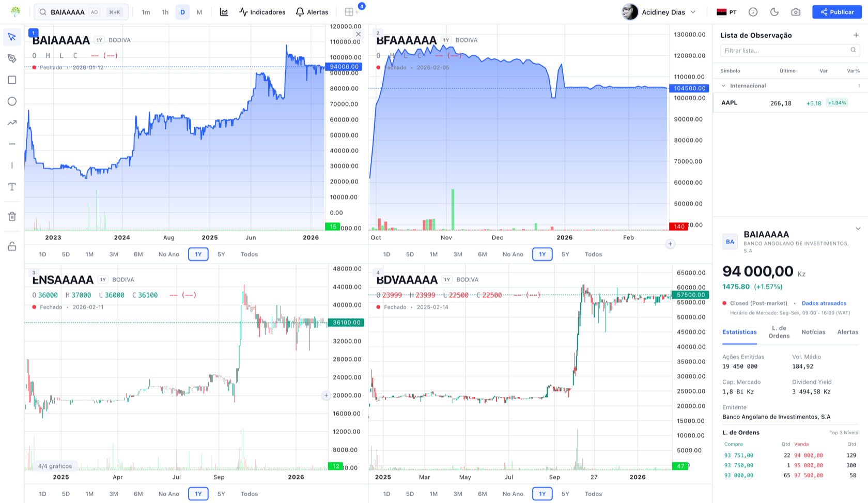The height and width of the screenshot is (503, 868).
Task: Select 6M range on BAIAAAAA chart
Action: coord(138,254)
